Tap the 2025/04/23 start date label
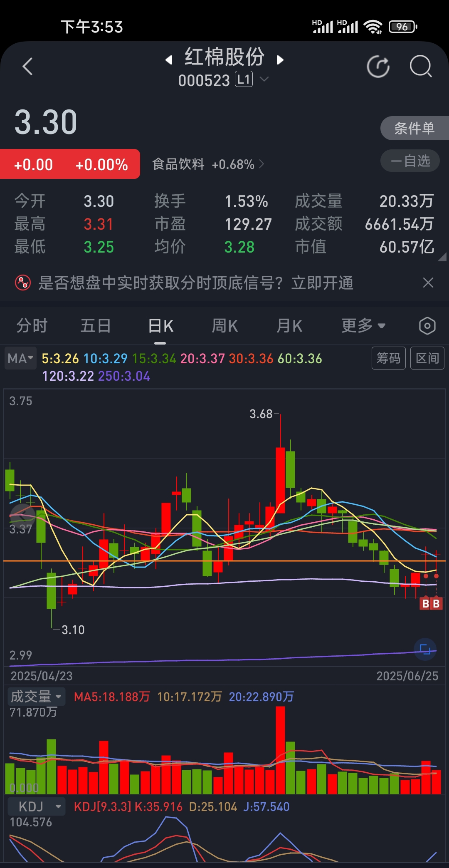Screen dimensions: 449x868 point(42,676)
